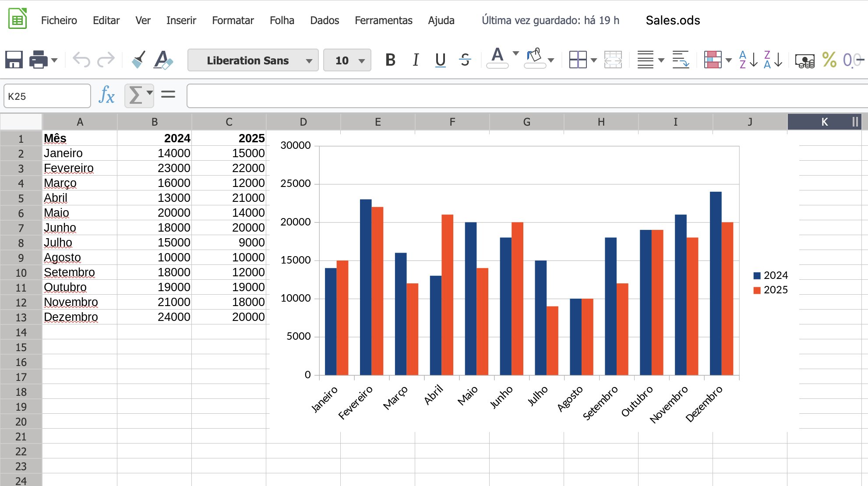This screenshot has width=868, height=486.
Task: Open the Function Wizard fx icon
Action: [106, 95]
